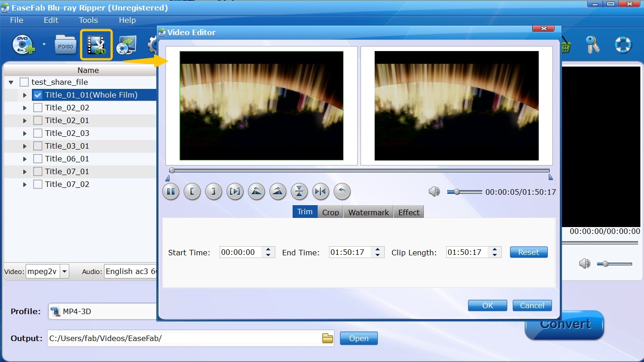Click the Reset button in Trim
Viewport: 644px width, 362px height.
coord(529,252)
